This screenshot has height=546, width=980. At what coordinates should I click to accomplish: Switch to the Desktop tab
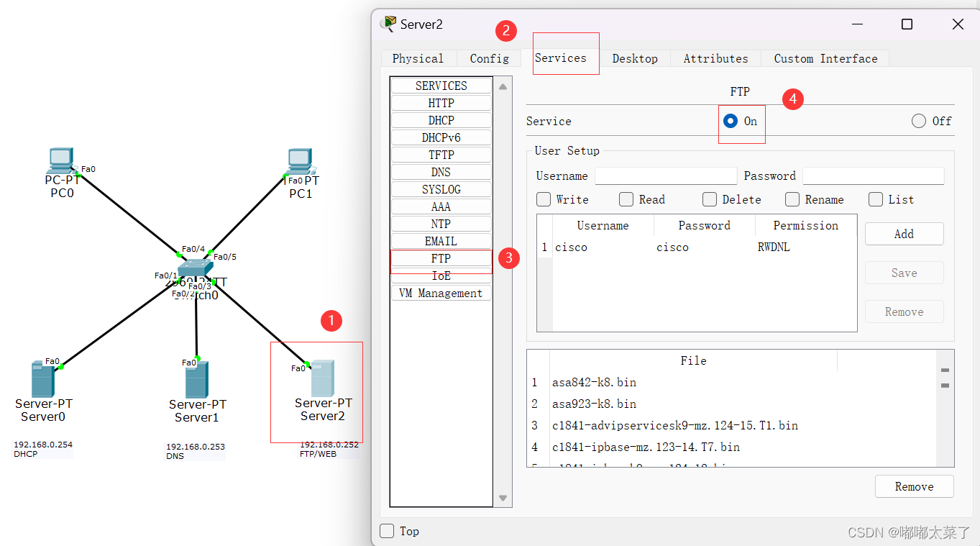[x=635, y=58]
